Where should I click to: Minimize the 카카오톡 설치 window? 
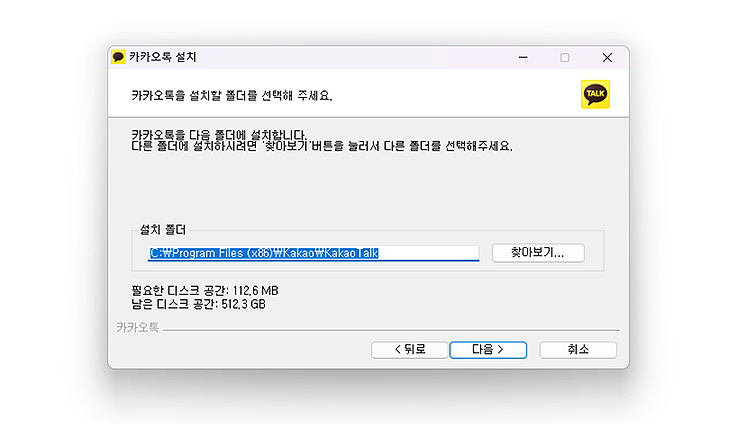[523, 58]
